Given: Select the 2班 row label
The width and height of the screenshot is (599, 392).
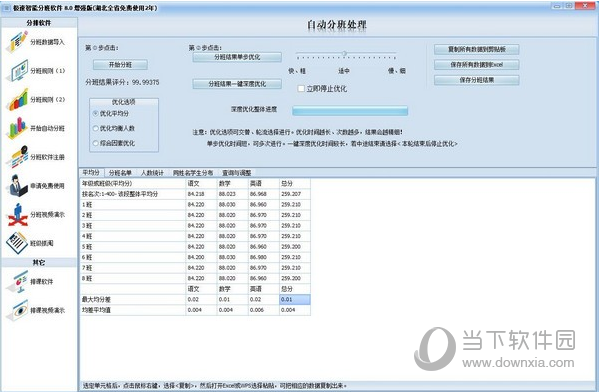Looking at the screenshot, I should [x=133, y=215].
